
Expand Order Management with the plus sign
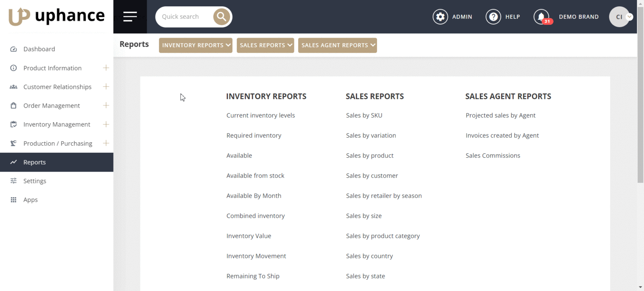[x=106, y=106]
